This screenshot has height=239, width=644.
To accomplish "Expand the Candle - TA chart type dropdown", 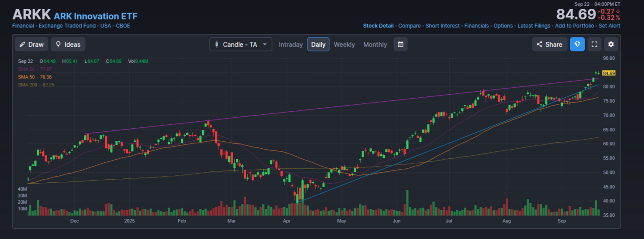I will coord(241,44).
